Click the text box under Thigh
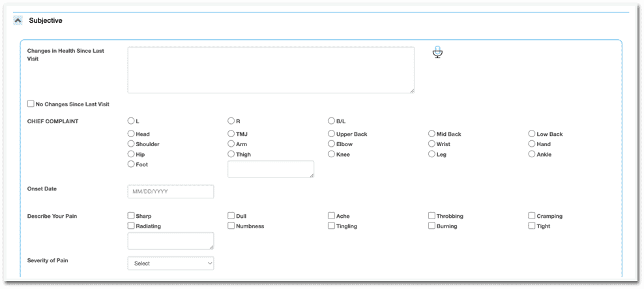 (271, 169)
